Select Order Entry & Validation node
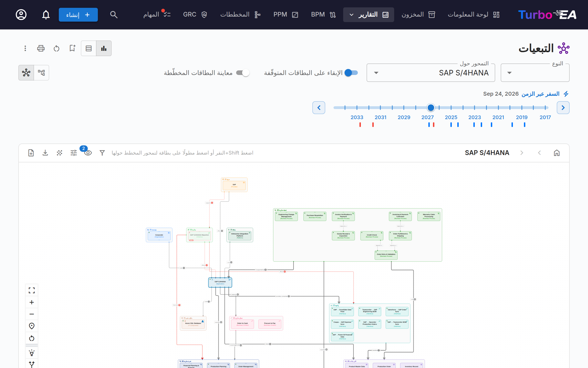The height and width of the screenshot is (368, 588). click(x=386, y=255)
